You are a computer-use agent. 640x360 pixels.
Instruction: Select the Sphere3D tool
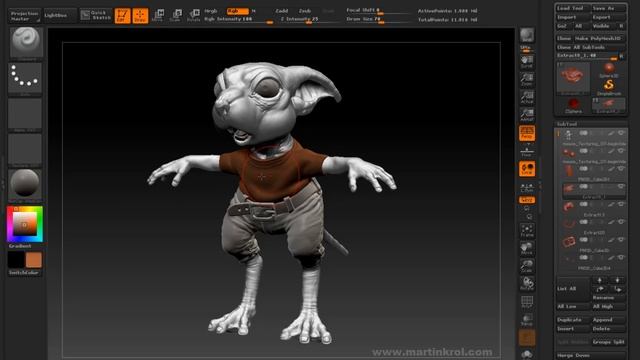(609, 69)
